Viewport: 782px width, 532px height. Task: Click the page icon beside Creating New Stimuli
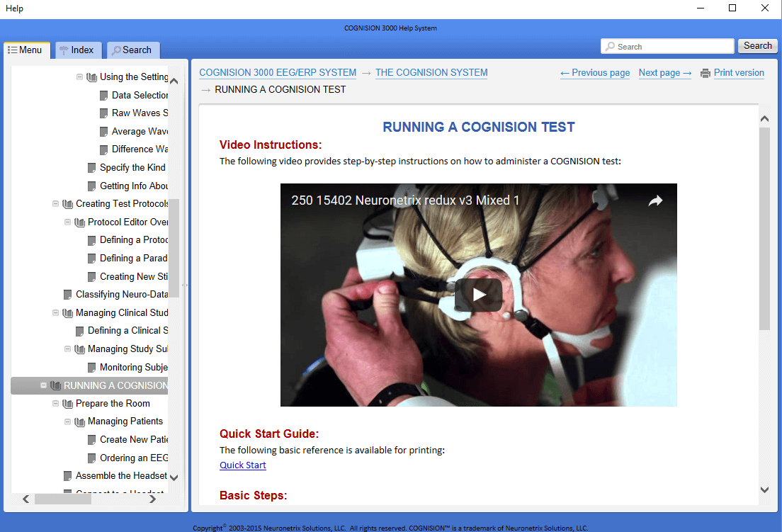point(92,277)
